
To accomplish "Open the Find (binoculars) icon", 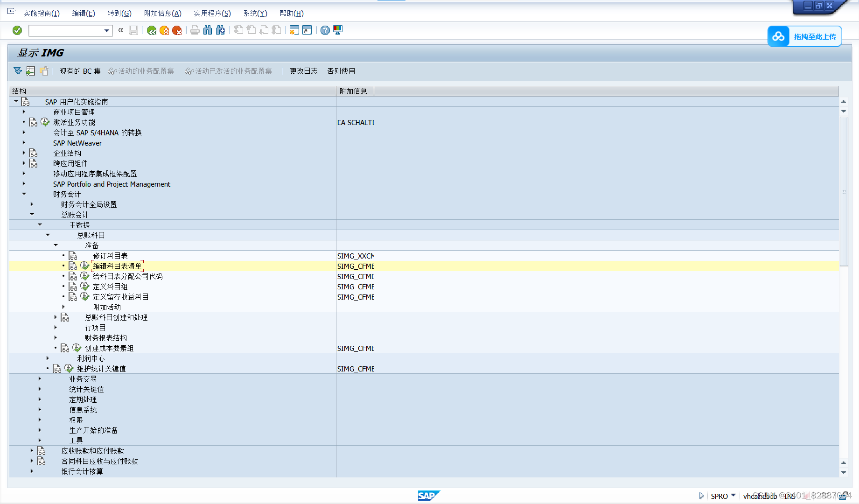I will [x=207, y=30].
